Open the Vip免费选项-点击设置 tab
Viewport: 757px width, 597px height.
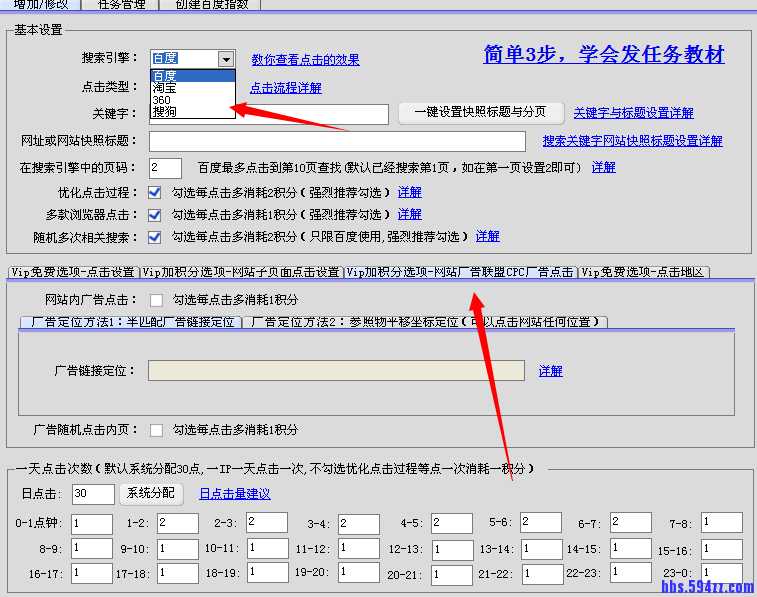(73, 272)
